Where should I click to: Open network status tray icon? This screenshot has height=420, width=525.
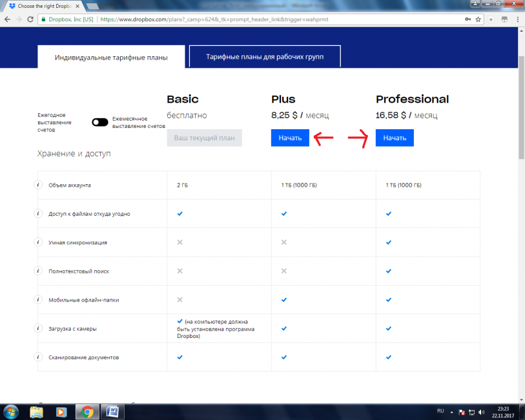tap(471, 412)
